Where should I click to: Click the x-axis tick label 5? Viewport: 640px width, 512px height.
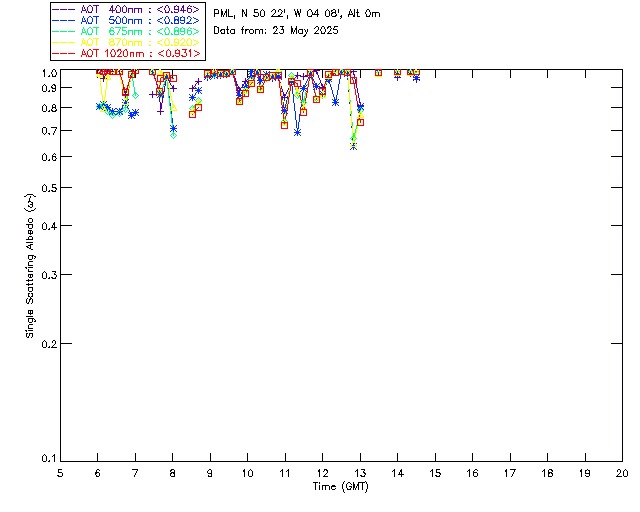(61, 472)
